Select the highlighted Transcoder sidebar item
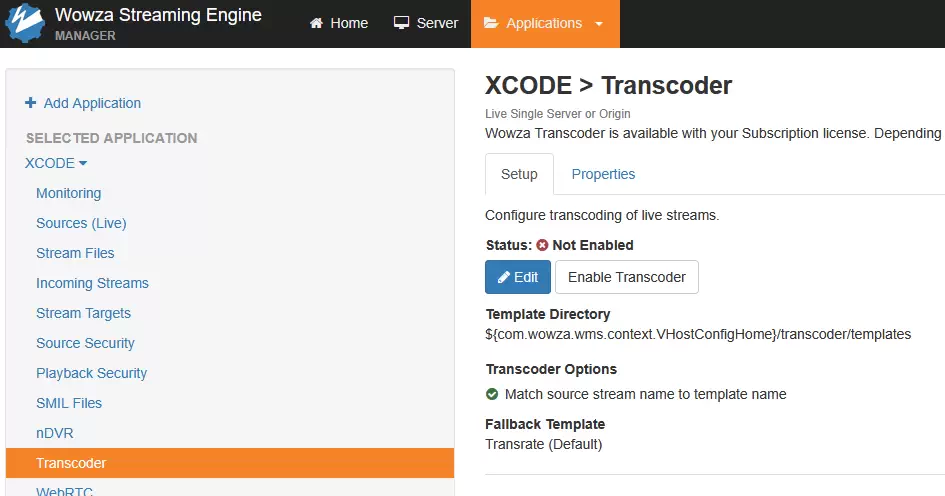The width and height of the screenshot is (945, 496). pyautogui.click(x=230, y=463)
